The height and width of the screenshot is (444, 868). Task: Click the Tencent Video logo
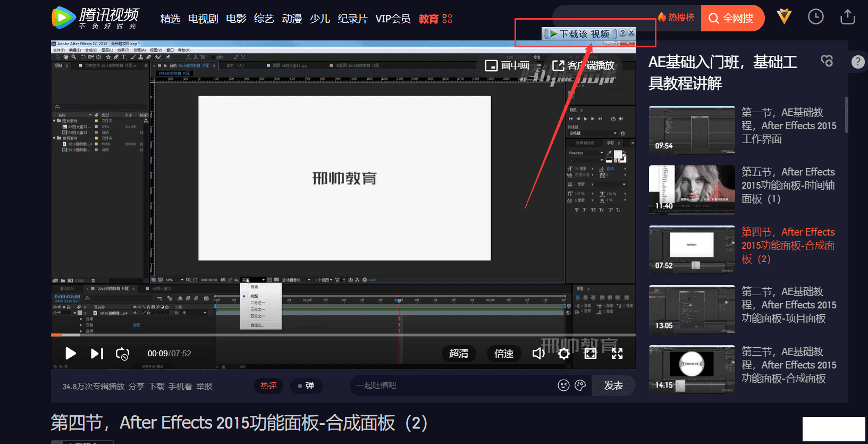pos(95,18)
